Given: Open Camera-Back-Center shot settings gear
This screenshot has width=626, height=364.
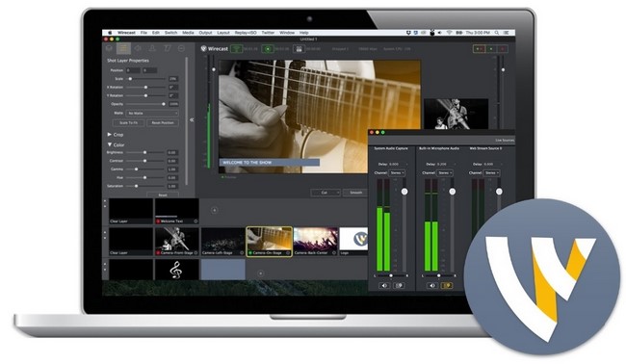Looking at the screenshot, I should click(x=334, y=252).
